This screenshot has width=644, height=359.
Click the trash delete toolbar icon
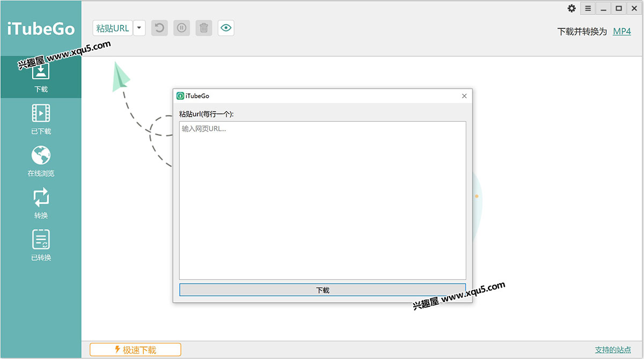[x=204, y=28]
